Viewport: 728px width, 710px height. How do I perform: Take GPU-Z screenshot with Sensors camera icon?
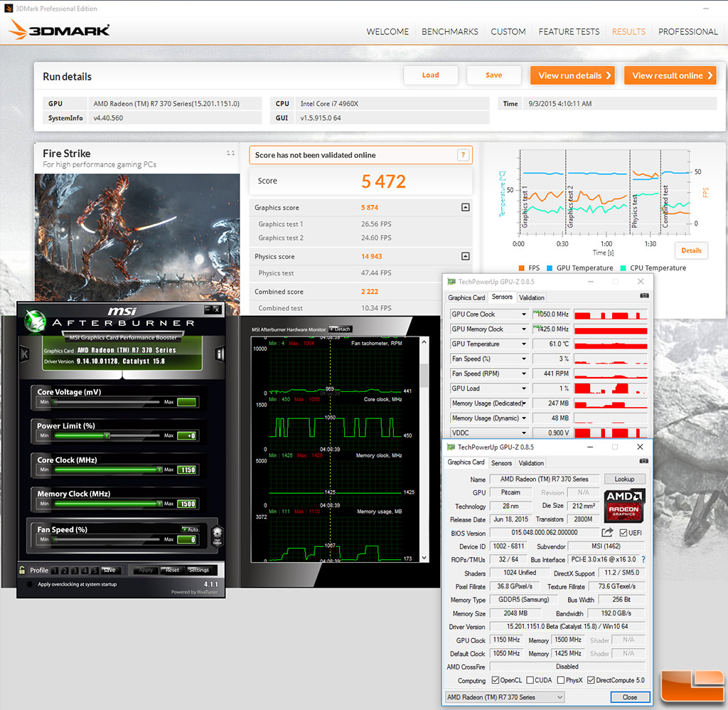pos(644,295)
